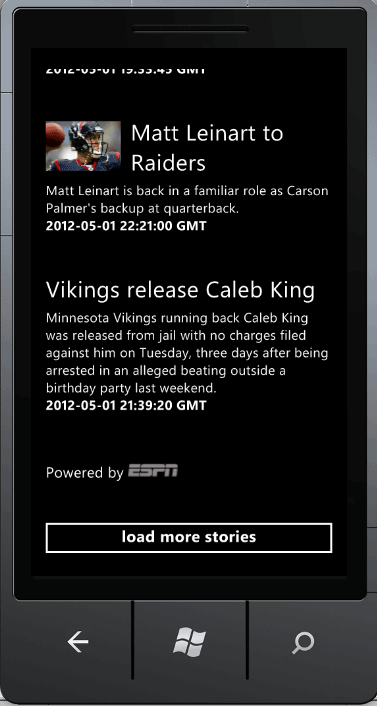Click the word Raiders in the headline
Viewport: 377px width, 706px height.
pos(168,163)
